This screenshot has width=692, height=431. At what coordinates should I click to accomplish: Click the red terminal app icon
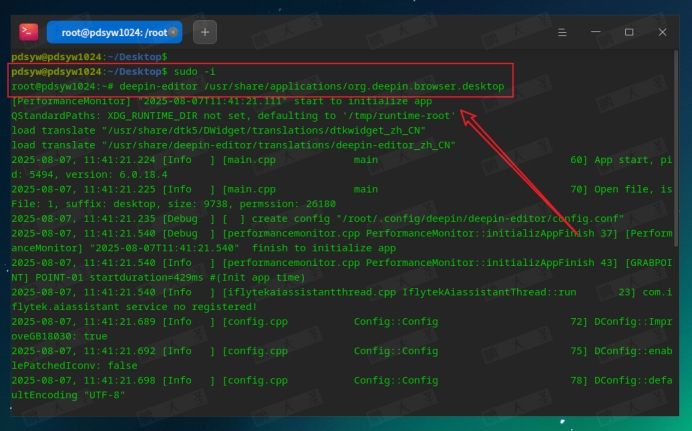(29, 32)
